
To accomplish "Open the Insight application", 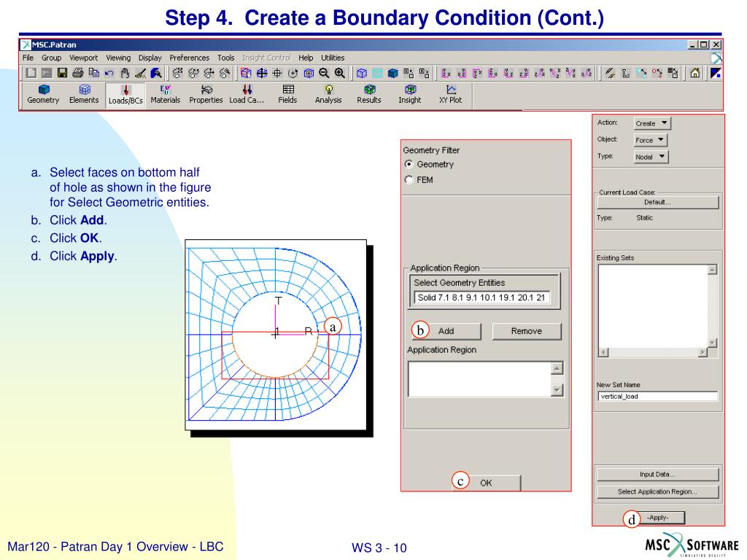I will [x=410, y=94].
